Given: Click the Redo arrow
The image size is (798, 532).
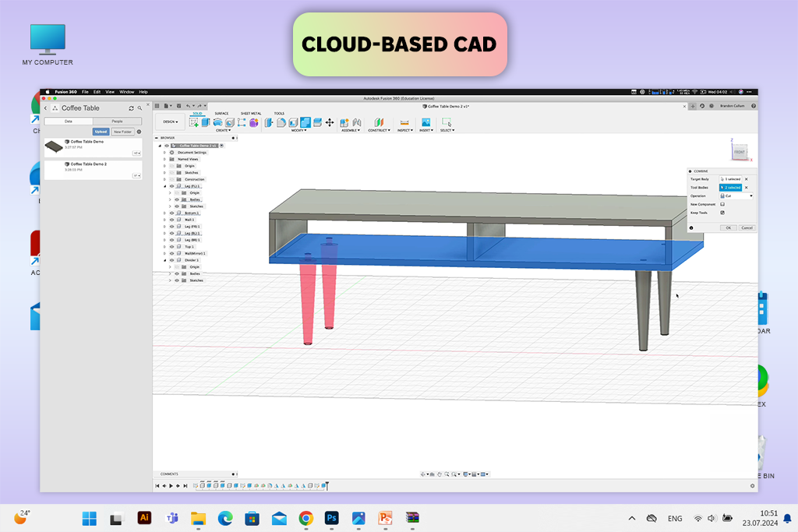Looking at the screenshot, I should pyautogui.click(x=199, y=106).
